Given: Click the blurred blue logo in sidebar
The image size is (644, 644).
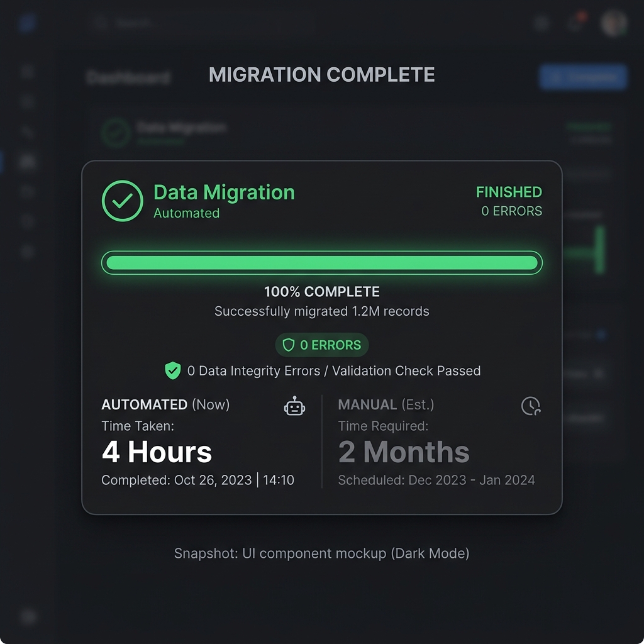Looking at the screenshot, I should [27, 23].
